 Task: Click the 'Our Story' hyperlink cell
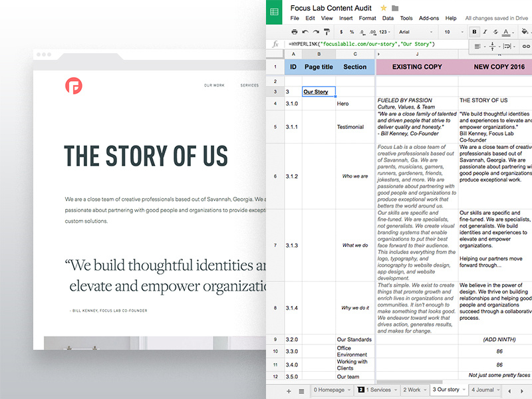pyautogui.click(x=319, y=92)
